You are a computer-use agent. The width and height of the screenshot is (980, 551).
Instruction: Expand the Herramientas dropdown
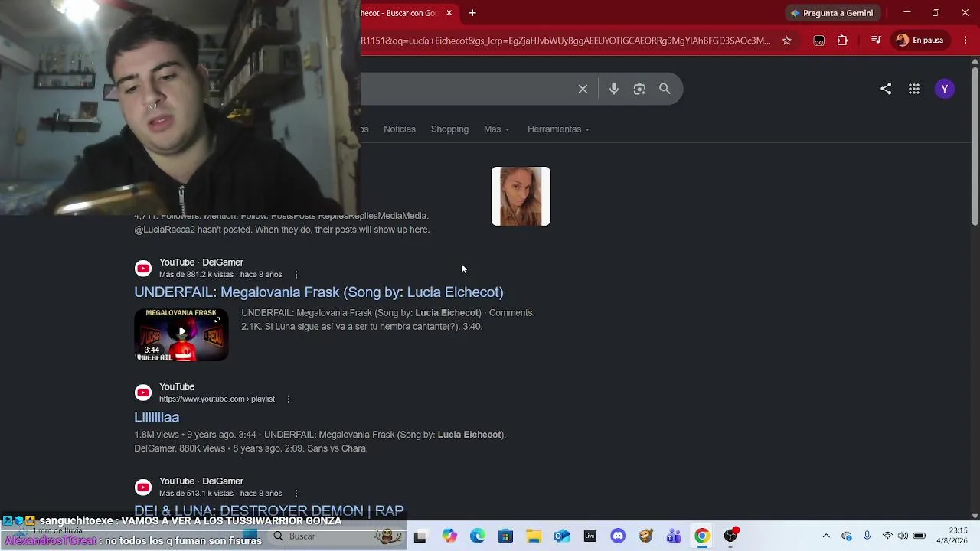(558, 129)
